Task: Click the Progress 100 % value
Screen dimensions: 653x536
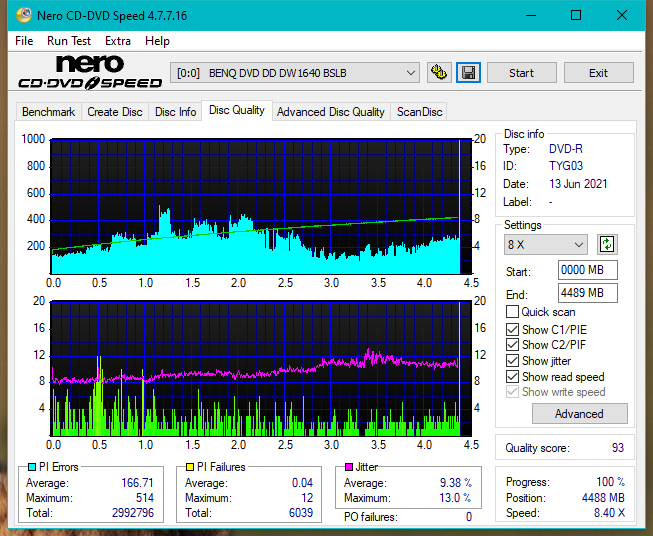Action: [610, 482]
